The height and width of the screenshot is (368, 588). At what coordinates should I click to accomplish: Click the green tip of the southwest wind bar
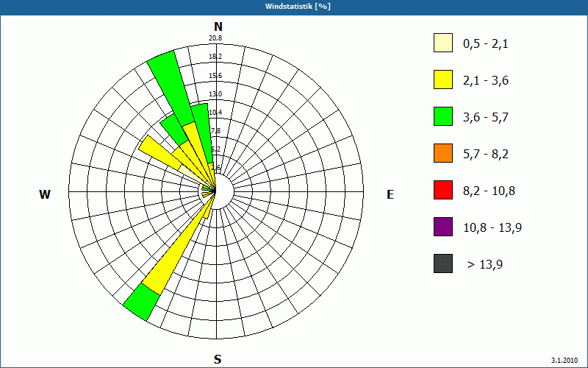[141, 302]
